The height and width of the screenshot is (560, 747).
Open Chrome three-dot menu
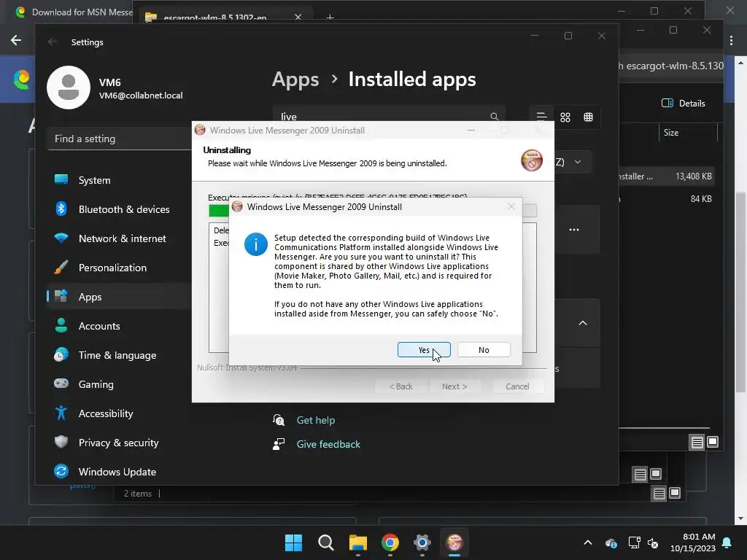click(731, 41)
